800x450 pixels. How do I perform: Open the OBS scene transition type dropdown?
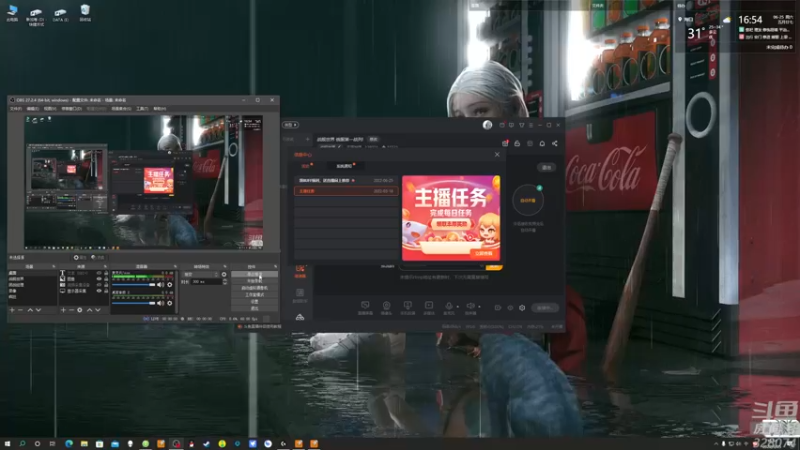click(x=201, y=274)
